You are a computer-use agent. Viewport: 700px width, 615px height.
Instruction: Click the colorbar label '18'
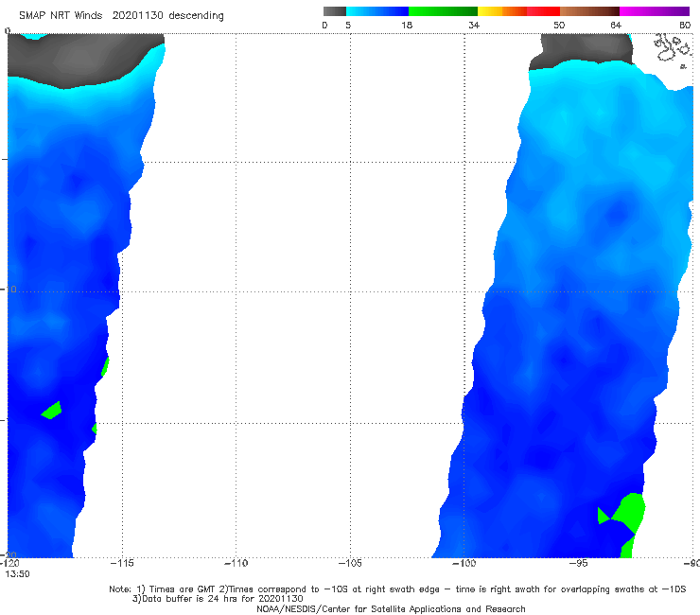point(407,26)
